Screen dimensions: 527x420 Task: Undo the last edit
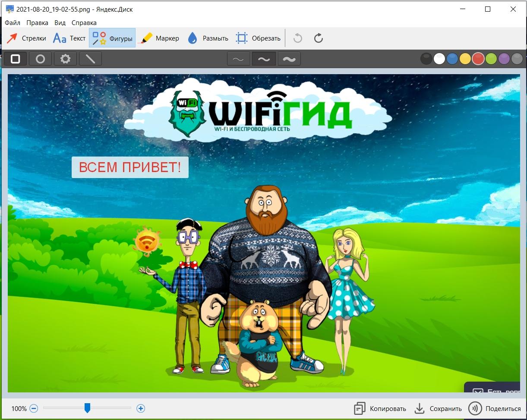(297, 38)
